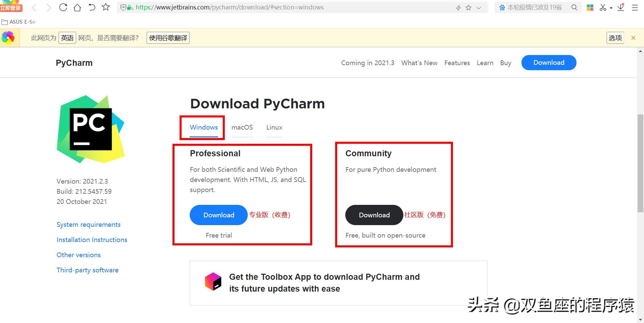Expand the scissors tool dropdown arrow

tap(611, 8)
